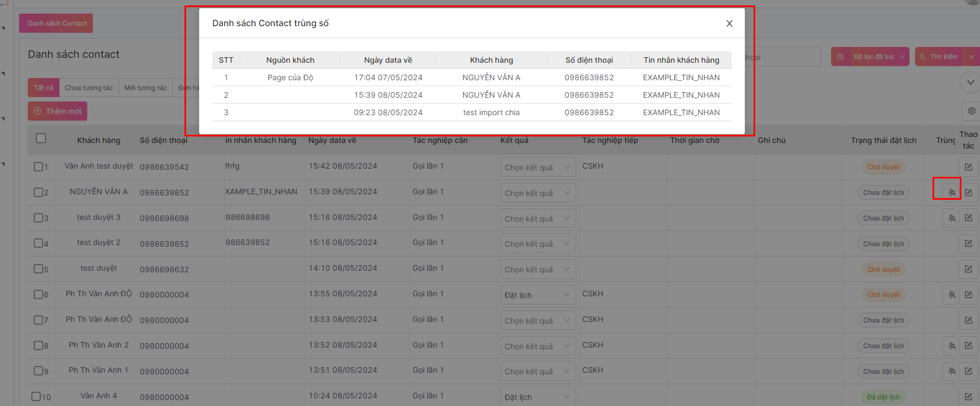Expand the circular chevron below search
980x406 pixels.
click(970, 82)
